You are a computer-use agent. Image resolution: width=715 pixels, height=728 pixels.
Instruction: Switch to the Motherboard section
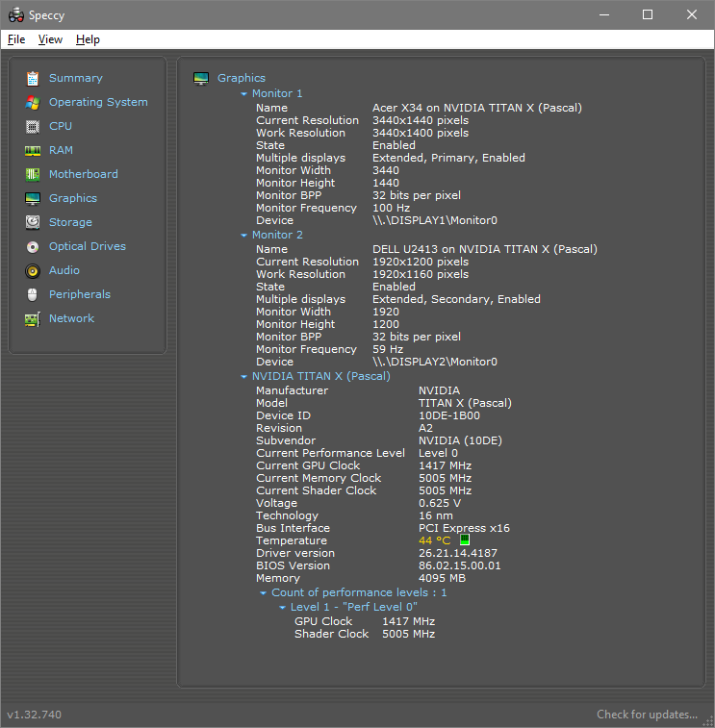tap(84, 174)
